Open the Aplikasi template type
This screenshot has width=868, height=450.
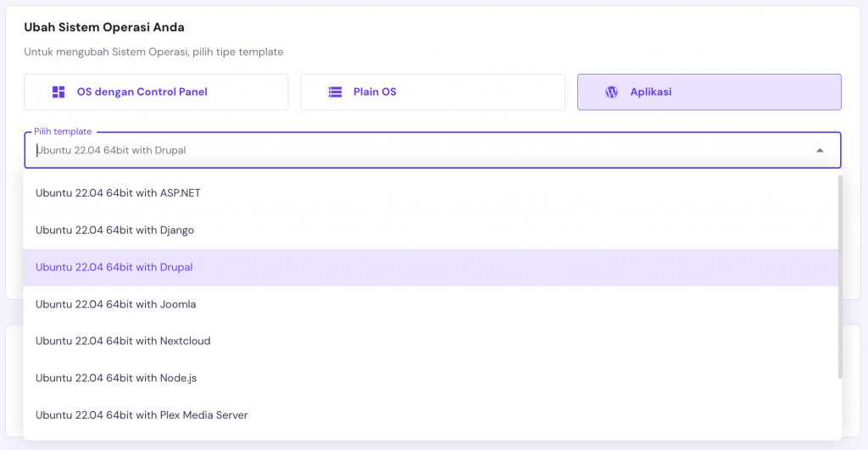click(709, 92)
